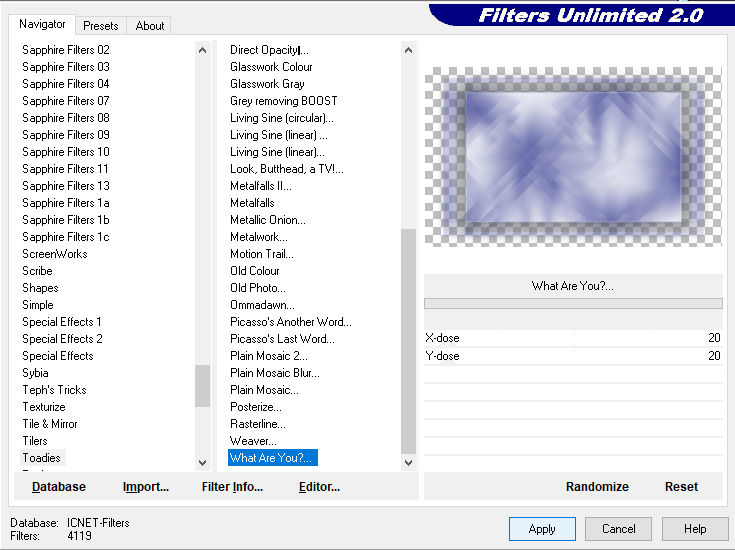Select Living Sine (circular) filter
This screenshot has width=735, height=550.
pyautogui.click(x=282, y=118)
